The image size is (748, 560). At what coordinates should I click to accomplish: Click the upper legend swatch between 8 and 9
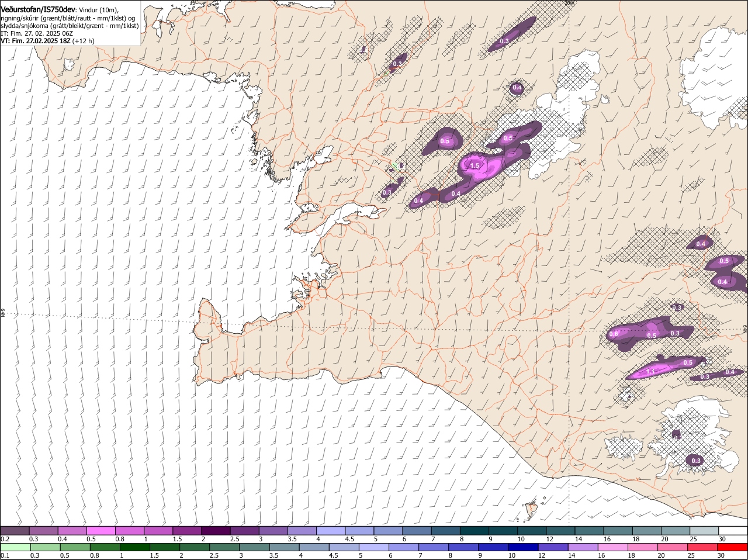click(x=473, y=530)
